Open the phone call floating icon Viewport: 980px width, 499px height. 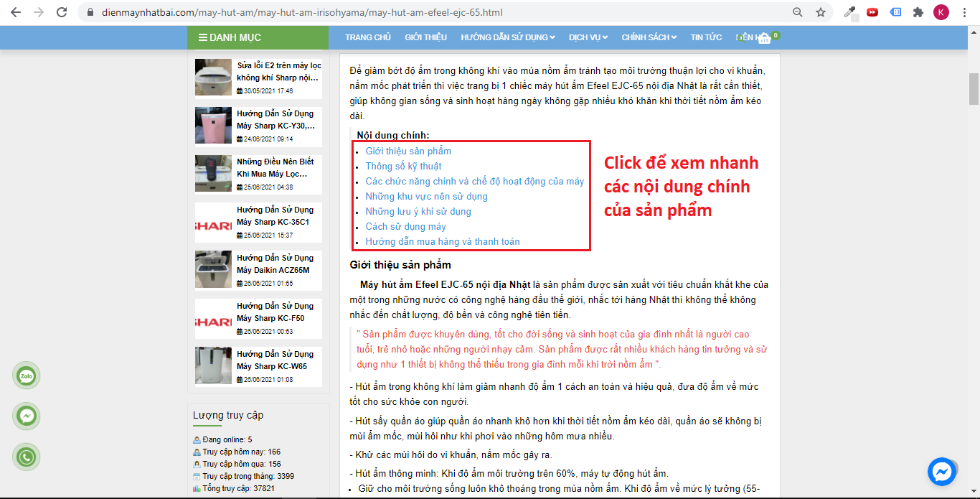pos(27,457)
